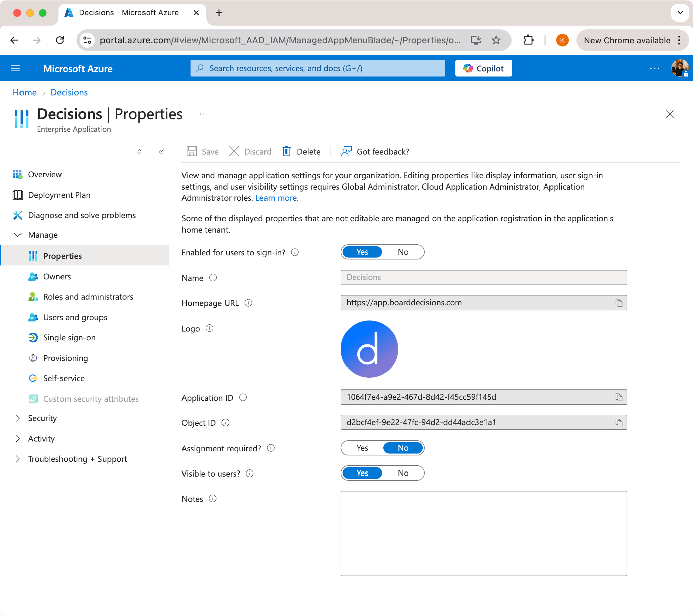Copy the Homepage URL field

pos(619,303)
